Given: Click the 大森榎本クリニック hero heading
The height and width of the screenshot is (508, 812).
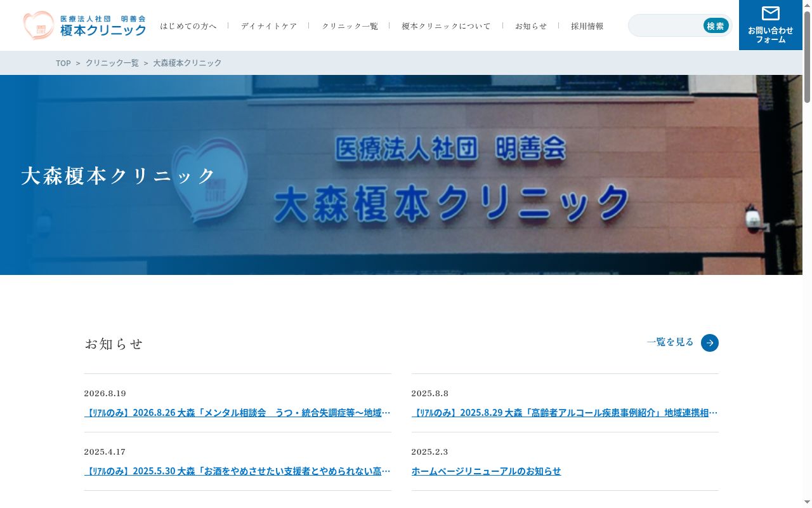Looking at the screenshot, I should [119, 176].
